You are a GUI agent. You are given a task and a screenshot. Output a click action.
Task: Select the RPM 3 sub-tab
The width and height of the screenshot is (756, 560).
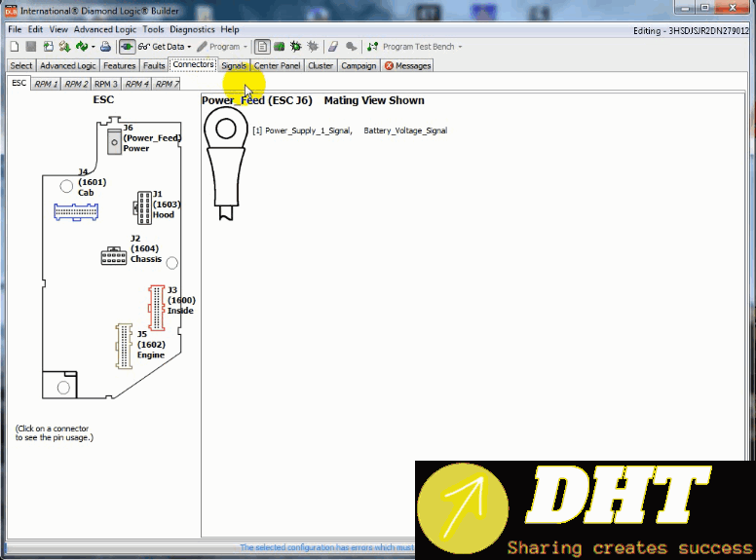click(x=106, y=84)
